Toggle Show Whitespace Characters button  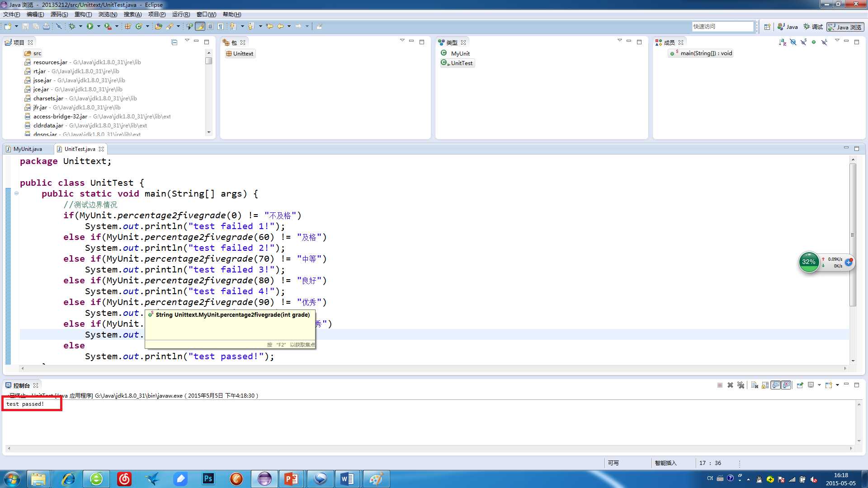tap(221, 26)
